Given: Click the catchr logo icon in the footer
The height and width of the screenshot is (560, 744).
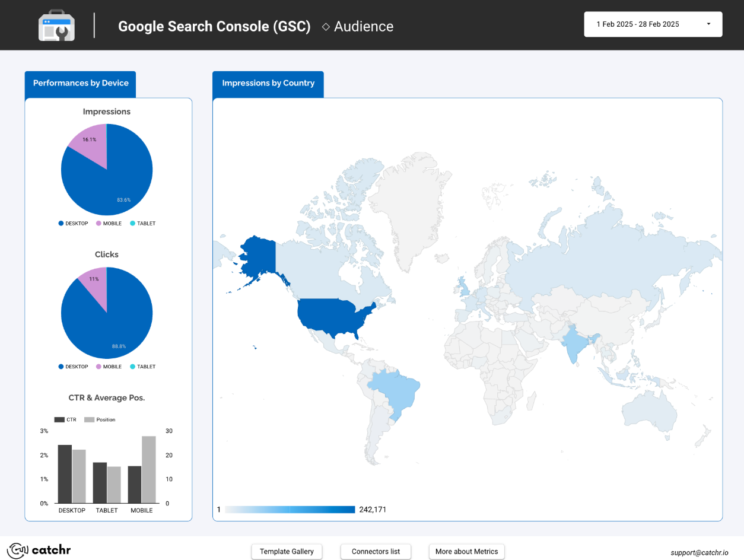Looking at the screenshot, I should 16,551.
